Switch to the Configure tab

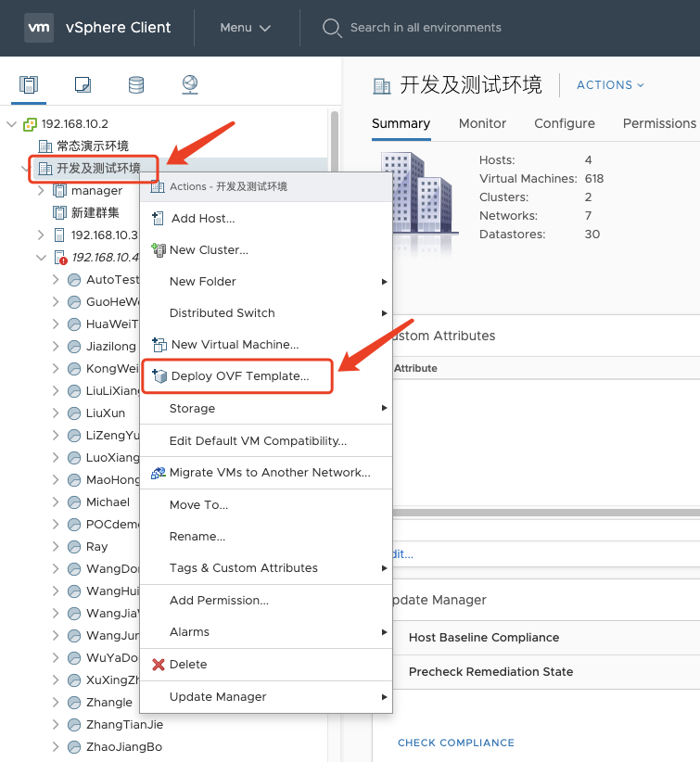point(565,124)
